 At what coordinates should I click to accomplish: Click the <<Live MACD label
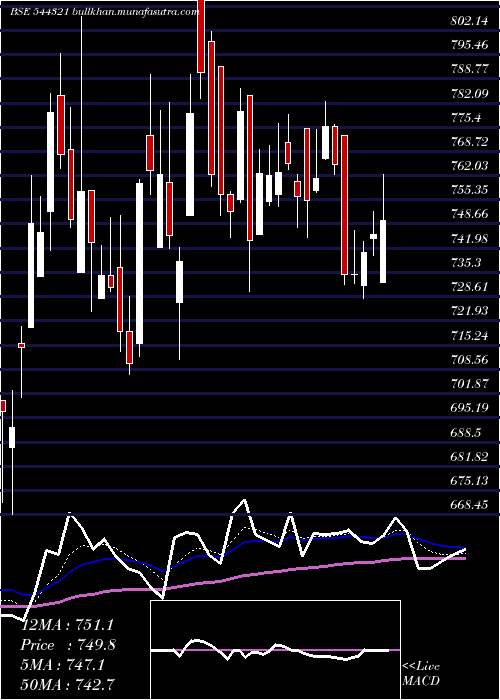point(421,674)
